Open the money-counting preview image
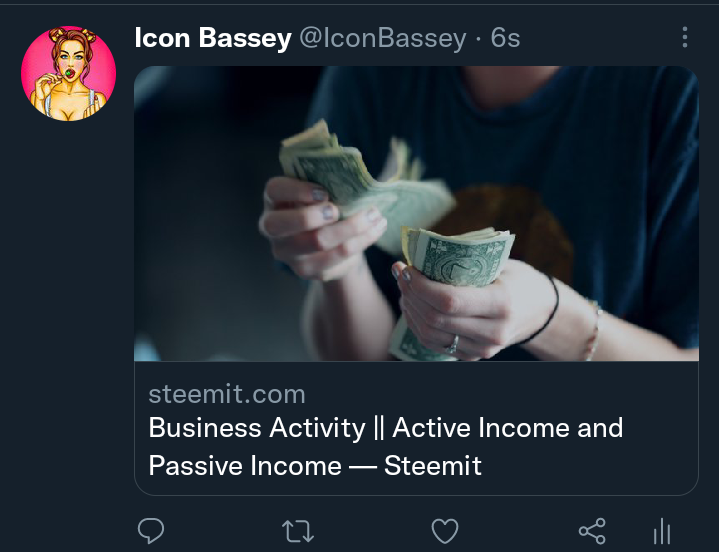This screenshot has width=719, height=552. 416,214
